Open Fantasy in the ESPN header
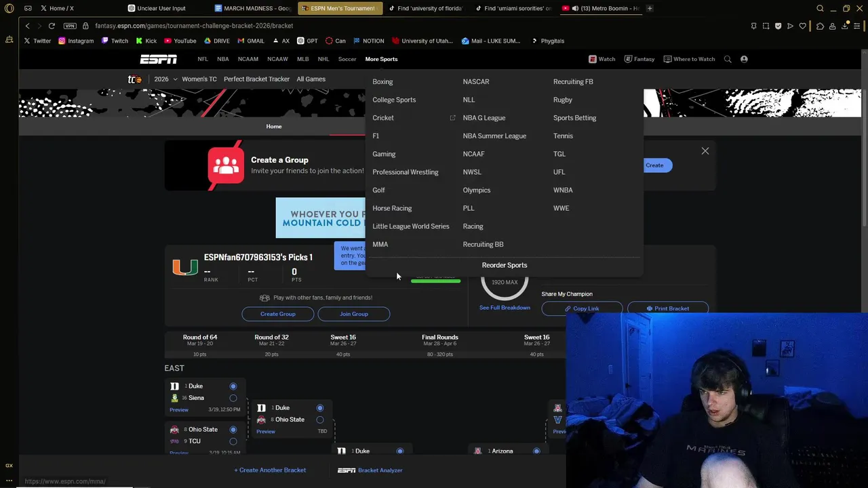 tap(639, 59)
